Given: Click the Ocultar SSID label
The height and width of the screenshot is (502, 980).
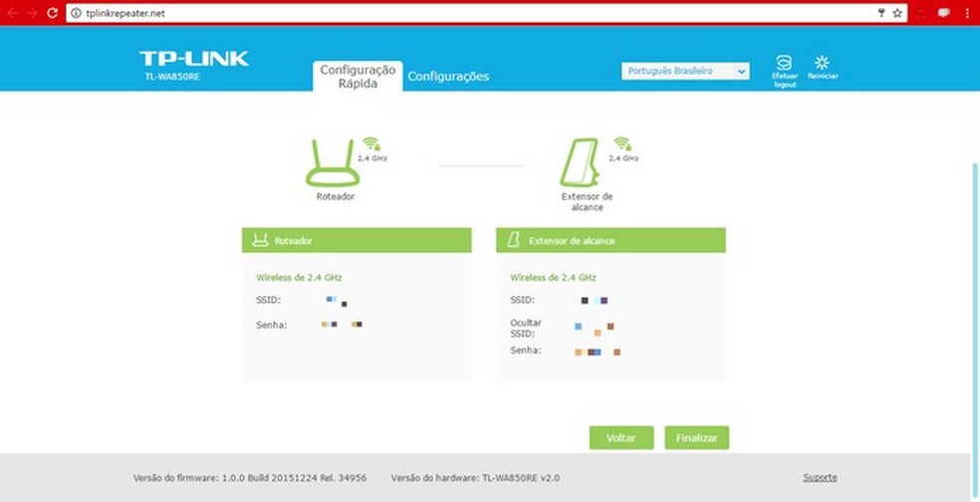Looking at the screenshot, I should point(526,329).
